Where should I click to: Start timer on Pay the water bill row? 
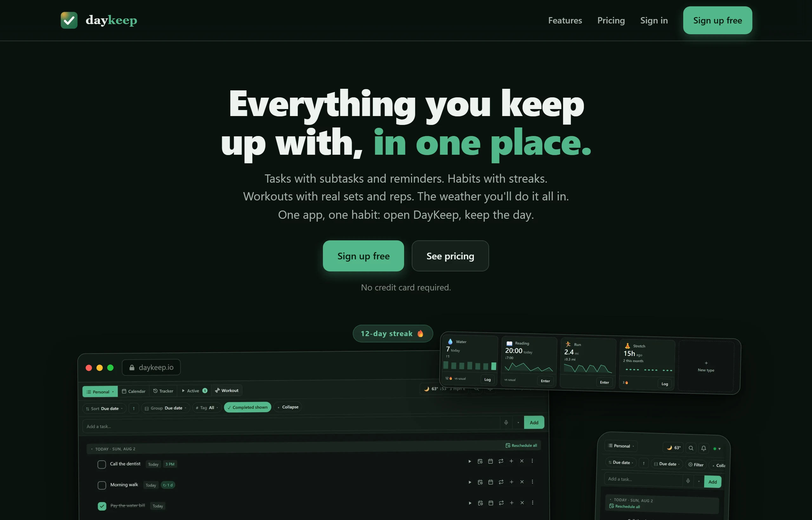(x=470, y=503)
